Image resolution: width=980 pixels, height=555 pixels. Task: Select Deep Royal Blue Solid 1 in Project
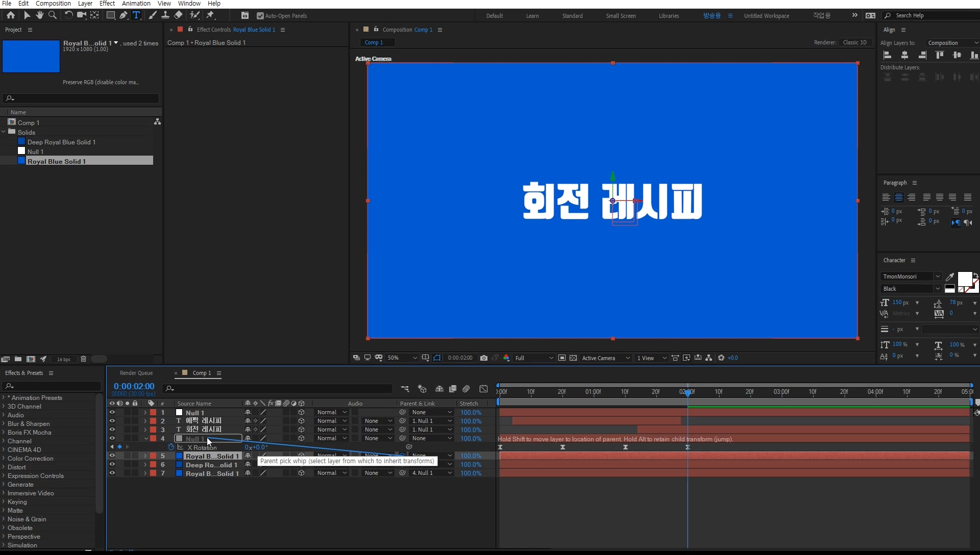click(x=61, y=142)
